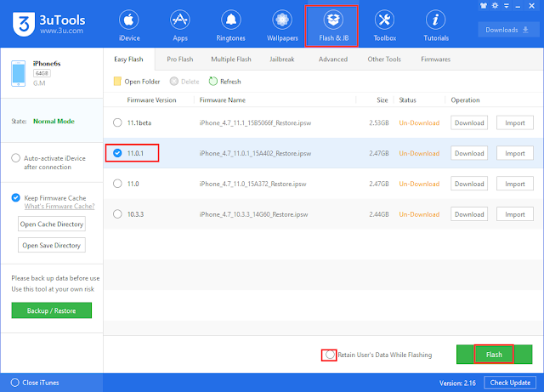The height and width of the screenshot is (392, 544).
Task: Download the 11.0.1 firmware
Action: [469, 153]
